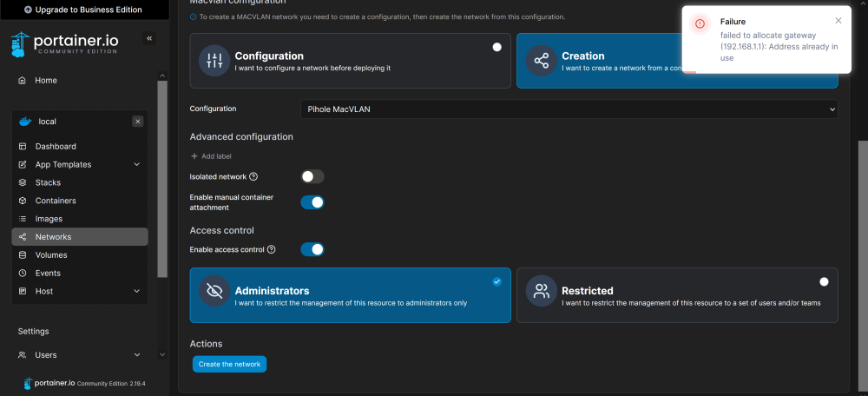Close the local environment with X icon
Viewport: 868px width, 396px height.
tap(138, 122)
